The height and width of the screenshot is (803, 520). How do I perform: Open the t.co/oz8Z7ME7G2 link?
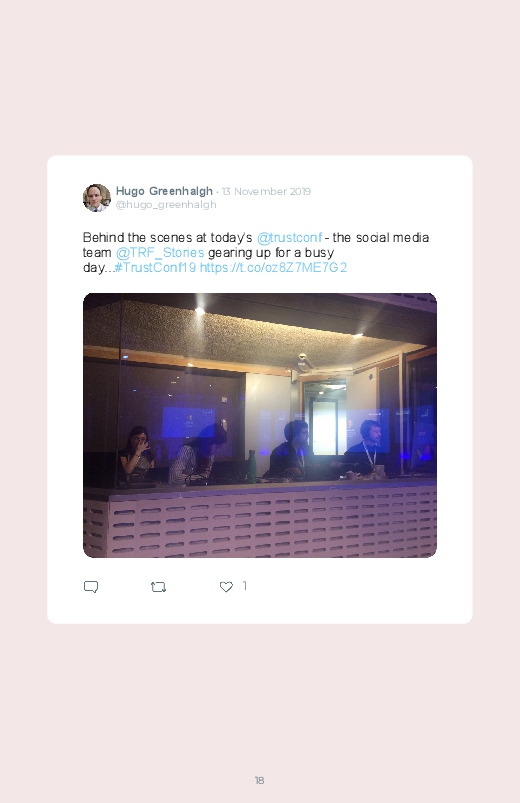pyautogui.click(x=273, y=267)
